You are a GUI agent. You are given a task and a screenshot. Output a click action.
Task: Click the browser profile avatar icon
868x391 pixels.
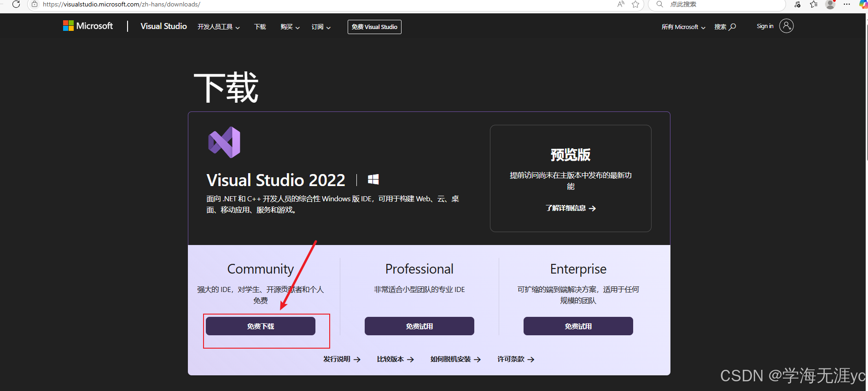click(830, 4)
